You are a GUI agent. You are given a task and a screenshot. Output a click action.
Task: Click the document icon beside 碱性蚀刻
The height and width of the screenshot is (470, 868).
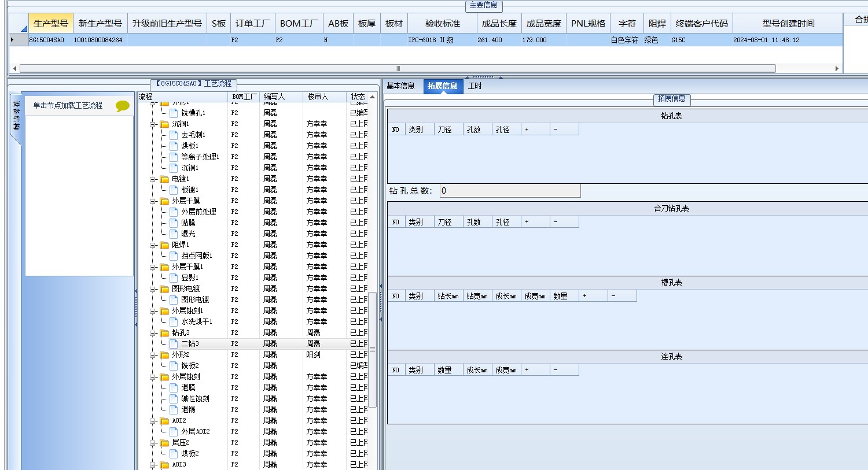point(174,398)
